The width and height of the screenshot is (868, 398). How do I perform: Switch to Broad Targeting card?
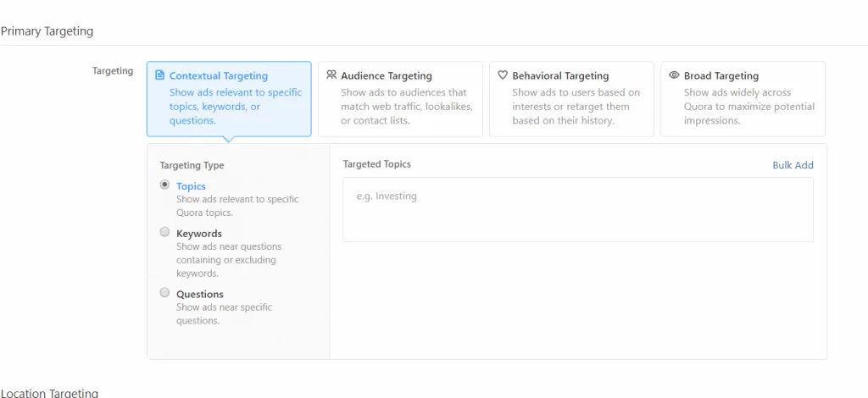[743, 99]
